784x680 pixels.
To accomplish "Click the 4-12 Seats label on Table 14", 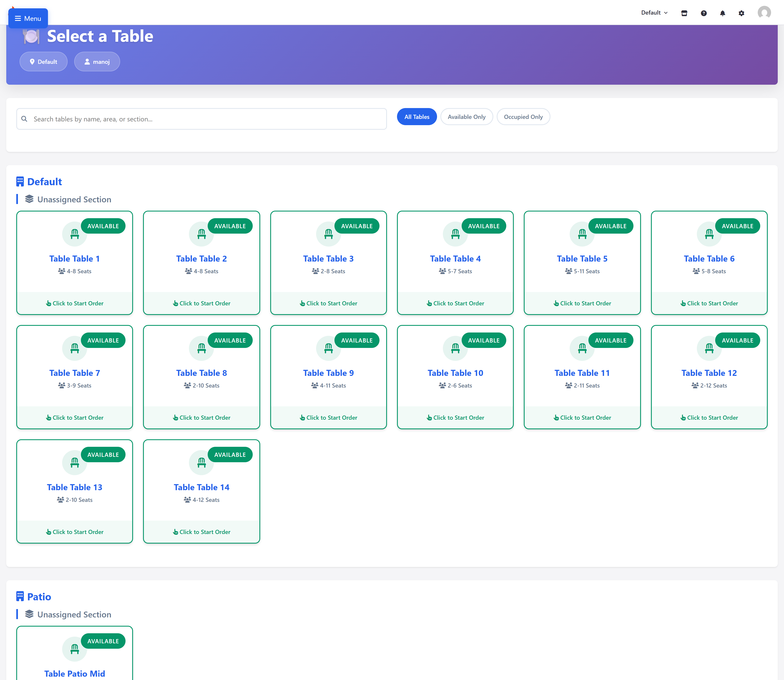I will [201, 500].
